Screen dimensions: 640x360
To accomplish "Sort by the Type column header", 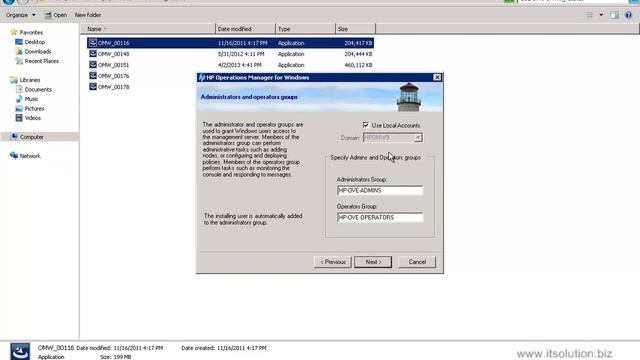I will (305, 29).
